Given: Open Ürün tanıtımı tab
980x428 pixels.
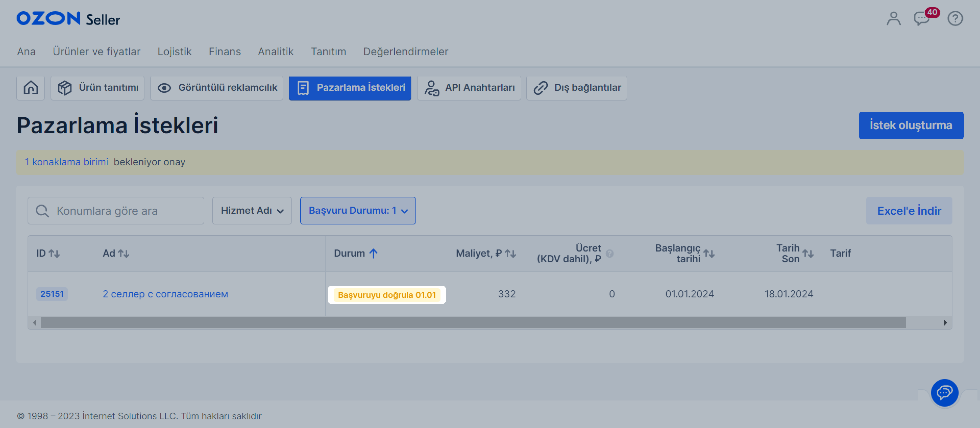Looking at the screenshot, I should tap(97, 88).
